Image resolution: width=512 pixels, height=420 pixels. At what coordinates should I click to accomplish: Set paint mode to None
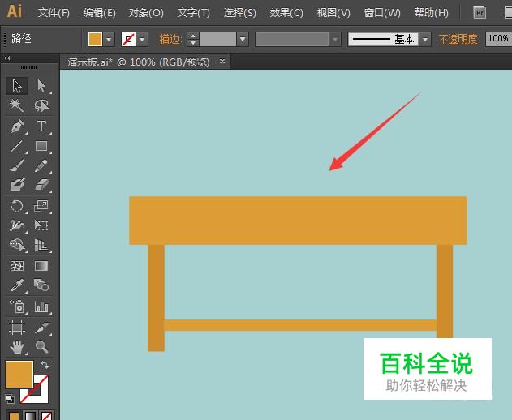pyautogui.click(x=46, y=415)
